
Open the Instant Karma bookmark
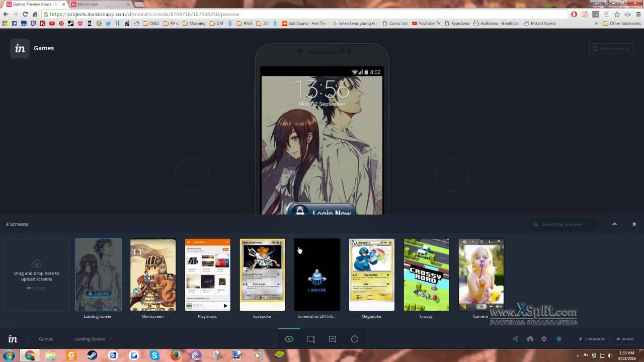pyautogui.click(x=539, y=23)
